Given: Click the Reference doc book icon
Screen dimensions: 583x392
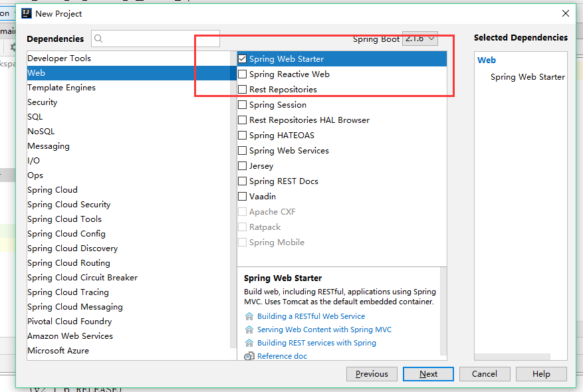Looking at the screenshot, I should (x=249, y=356).
